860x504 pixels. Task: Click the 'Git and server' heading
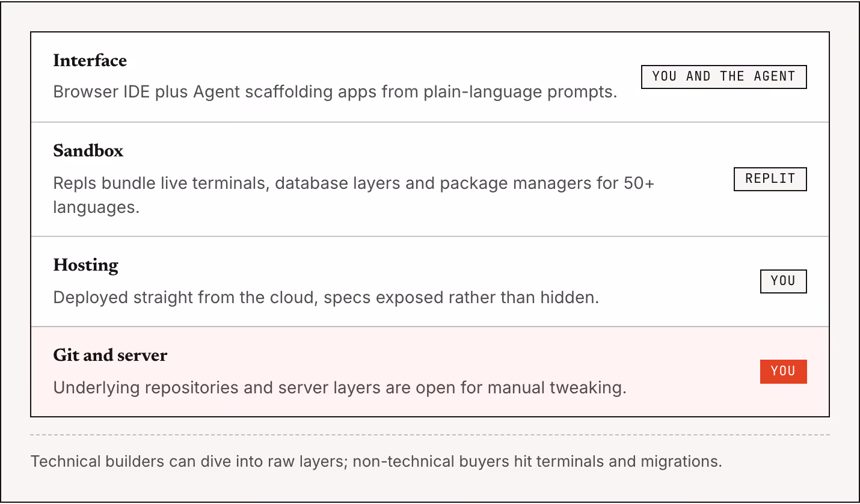[111, 355]
